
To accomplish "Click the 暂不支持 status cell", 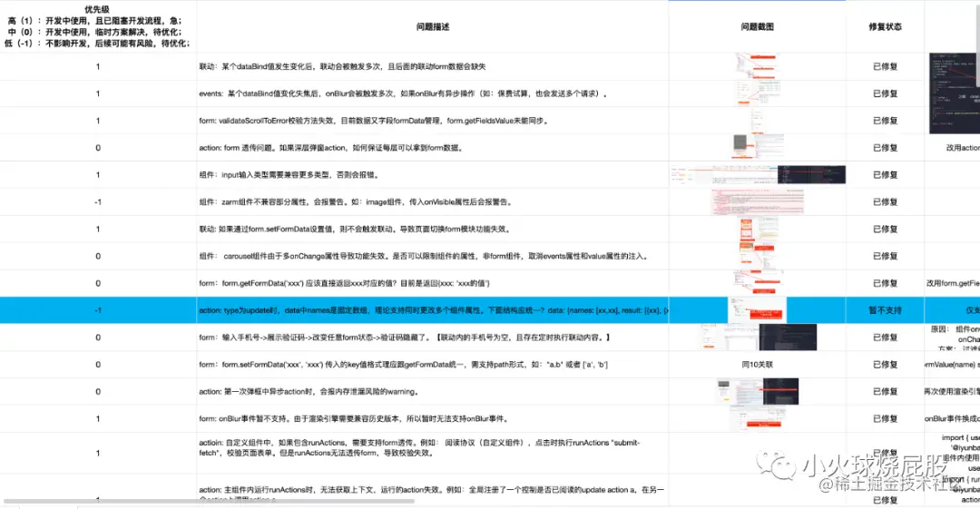I will 885,310.
